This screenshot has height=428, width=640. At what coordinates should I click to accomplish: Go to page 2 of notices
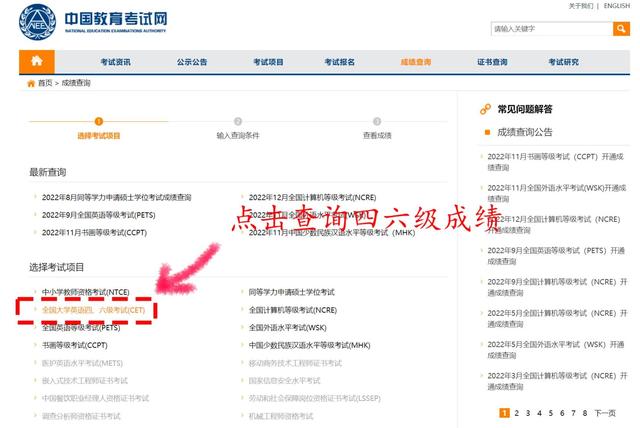[x=516, y=413]
